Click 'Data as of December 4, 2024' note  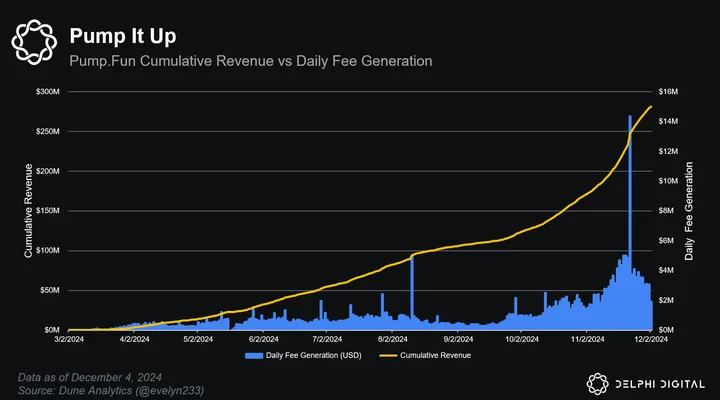tap(90, 377)
